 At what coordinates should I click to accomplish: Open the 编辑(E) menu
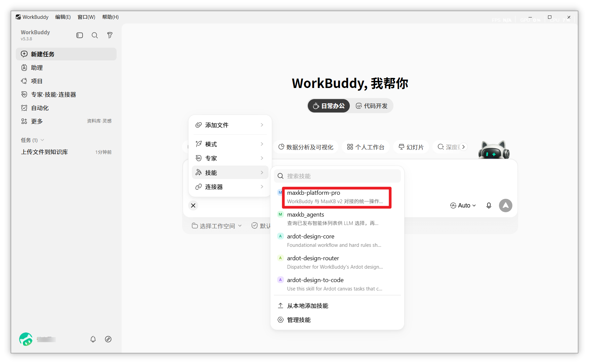63,17
